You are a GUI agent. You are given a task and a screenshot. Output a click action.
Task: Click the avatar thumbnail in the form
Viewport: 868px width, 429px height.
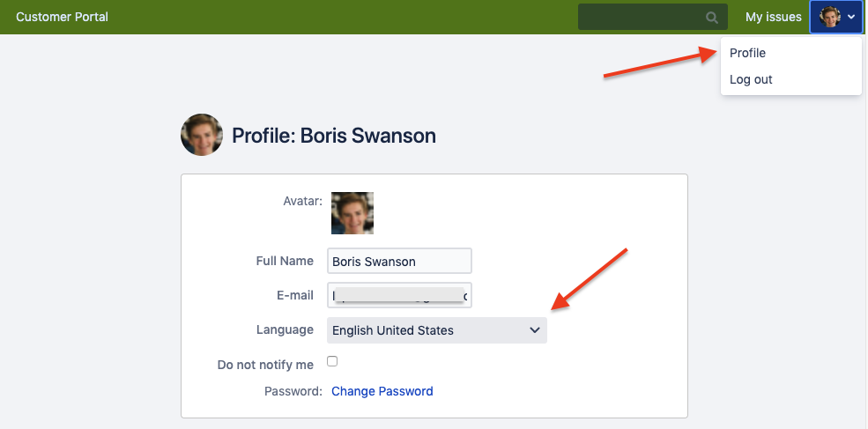point(352,213)
